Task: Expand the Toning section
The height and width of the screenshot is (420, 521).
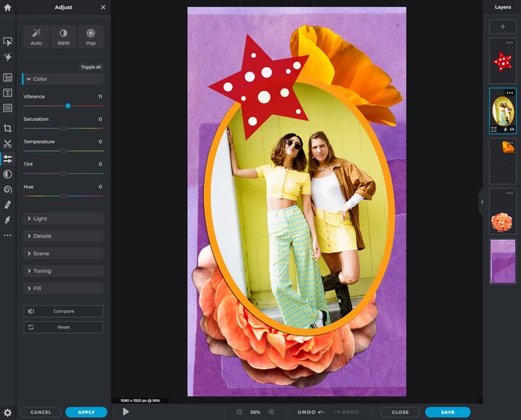Action: tap(63, 271)
